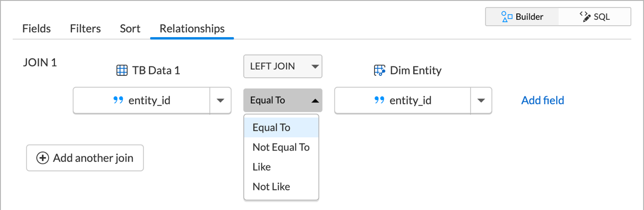Click the SQL code pencil icon

click(x=585, y=16)
